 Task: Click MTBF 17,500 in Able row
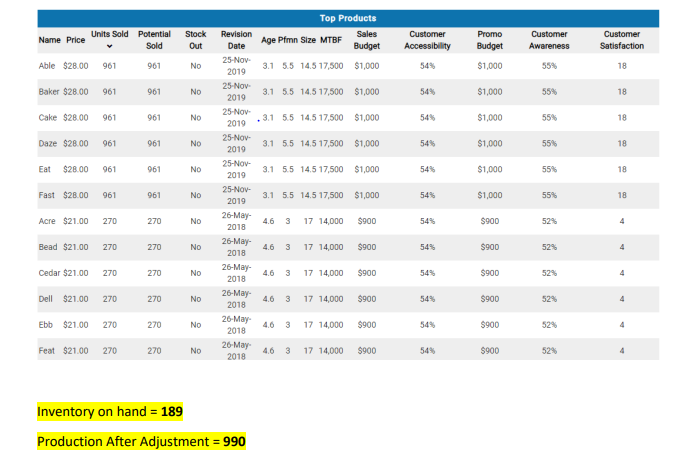click(x=331, y=66)
